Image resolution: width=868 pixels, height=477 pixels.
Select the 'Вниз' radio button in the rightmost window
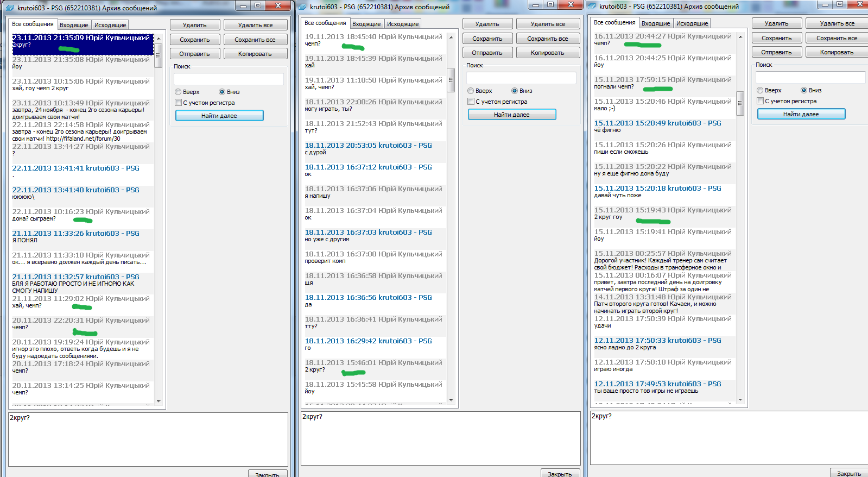tap(804, 90)
